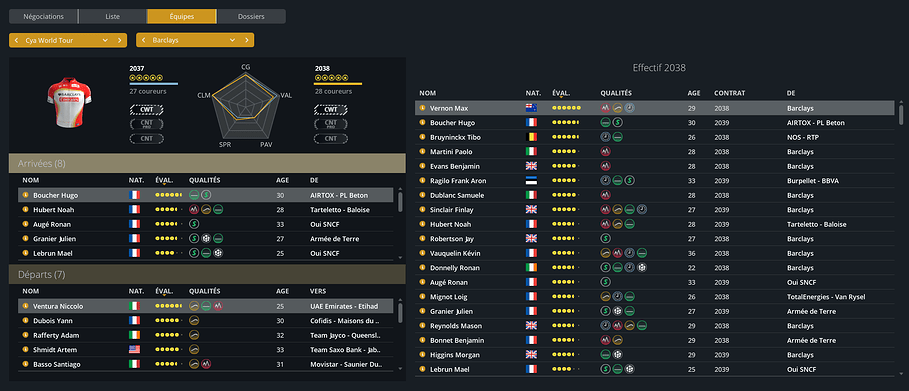Click the dice quality icon for Higgins Morgan
Viewport: 909px width, 391px height.
click(618, 354)
